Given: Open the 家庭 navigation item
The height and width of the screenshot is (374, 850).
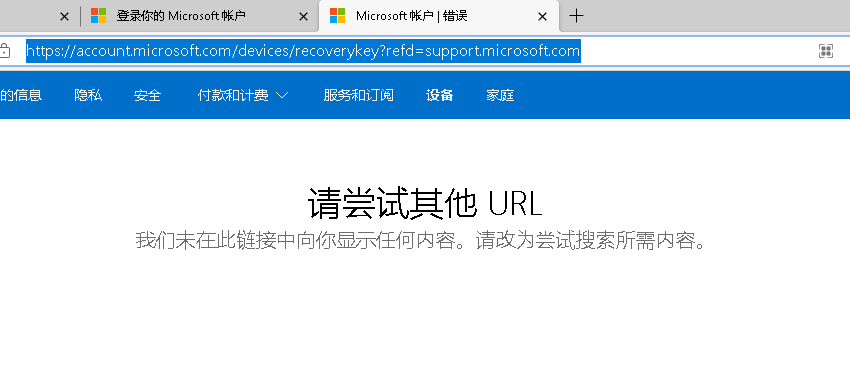Looking at the screenshot, I should click(500, 95).
